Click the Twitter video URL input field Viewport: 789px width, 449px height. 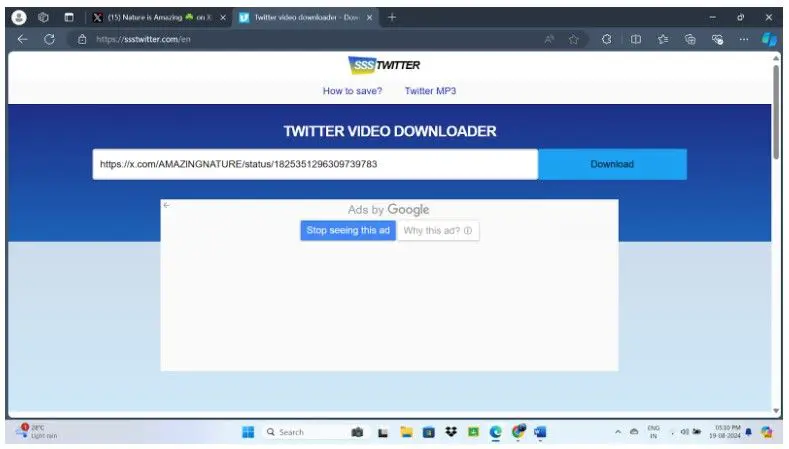click(x=315, y=164)
